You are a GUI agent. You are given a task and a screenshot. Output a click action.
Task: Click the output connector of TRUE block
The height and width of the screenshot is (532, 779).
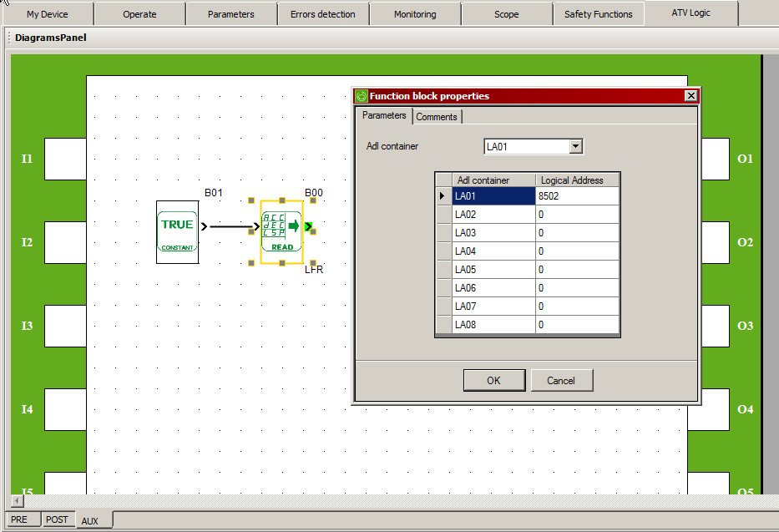click(x=204, y=226)
